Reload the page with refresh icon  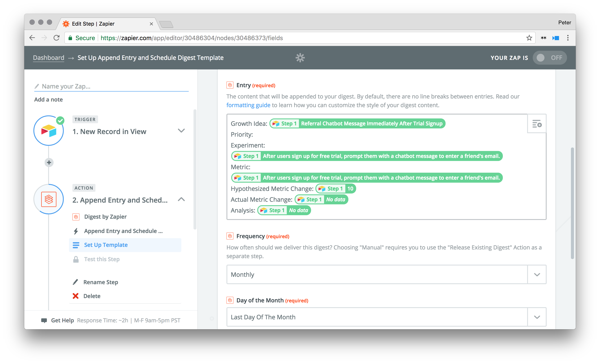point(56,38)
